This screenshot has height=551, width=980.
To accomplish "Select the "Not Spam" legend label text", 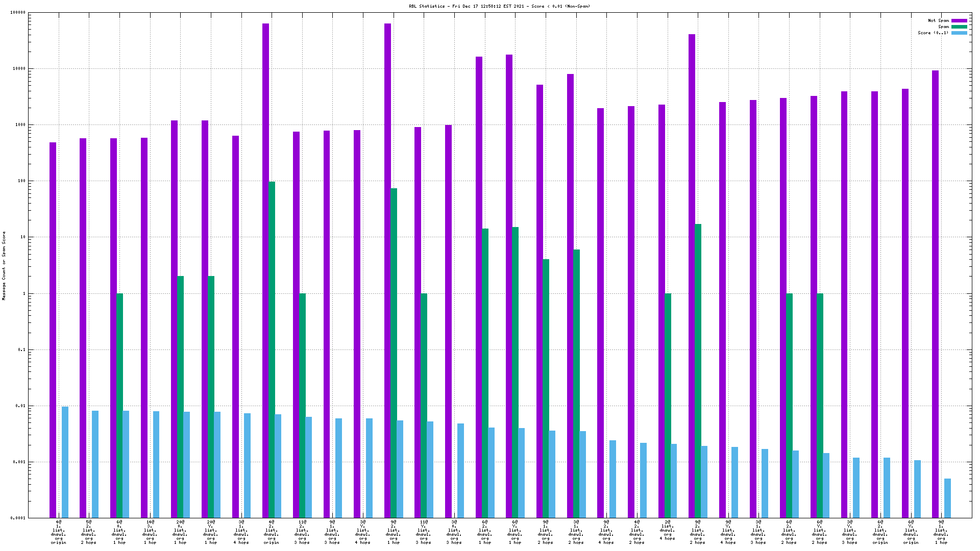I will (x=938, y=21).
